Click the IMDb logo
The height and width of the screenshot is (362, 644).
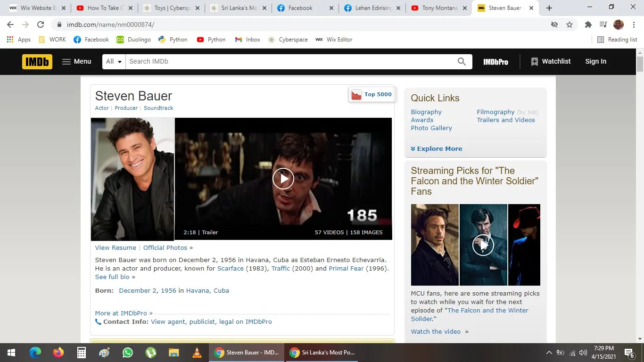tap(37, 61)
